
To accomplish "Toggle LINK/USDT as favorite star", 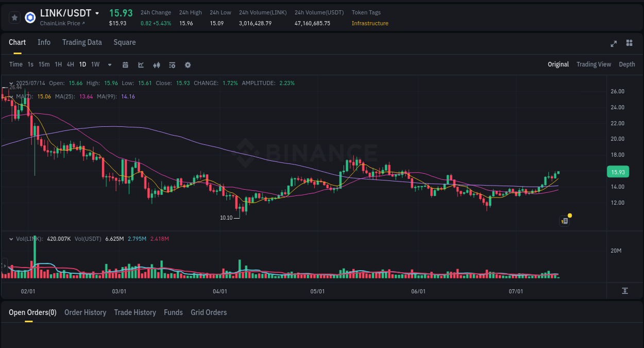I will click(14, 17).
